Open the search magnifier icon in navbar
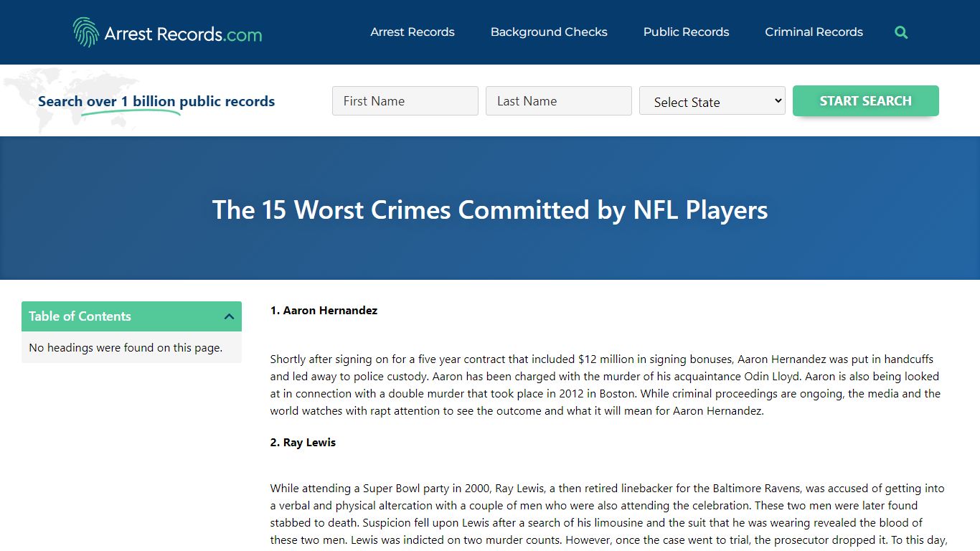Viewport: 980px width, 551px height. [x=901, y=32]
